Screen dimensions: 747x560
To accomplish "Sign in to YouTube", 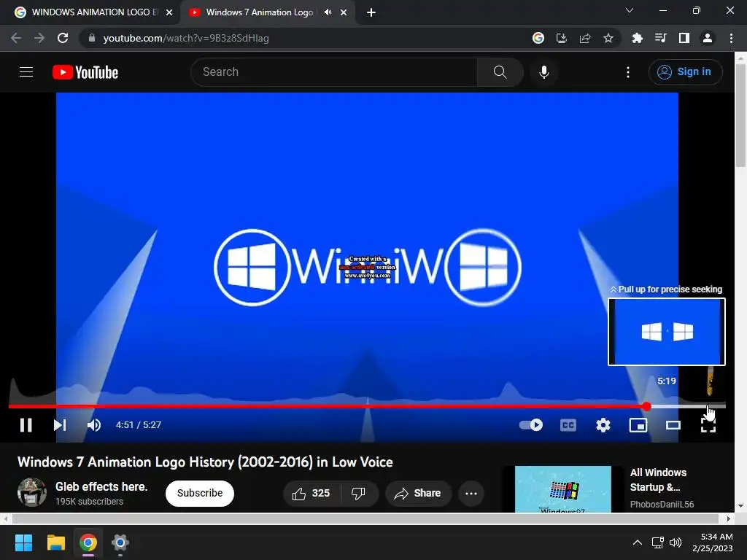I will click(x=685, y=72).
